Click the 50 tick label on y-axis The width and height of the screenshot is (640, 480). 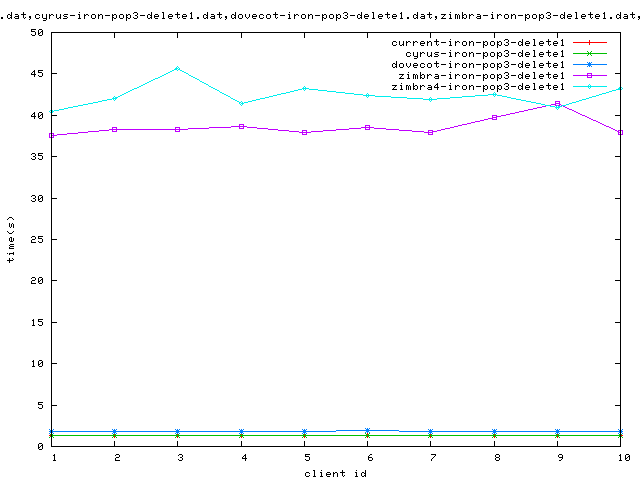click(x=36, y=32)
